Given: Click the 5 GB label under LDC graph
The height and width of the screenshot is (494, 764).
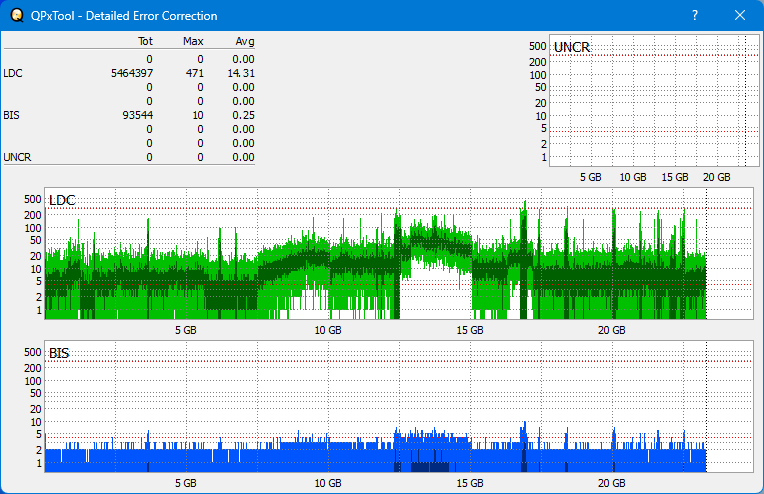Looking at the screenshot, I should point(186,330).
